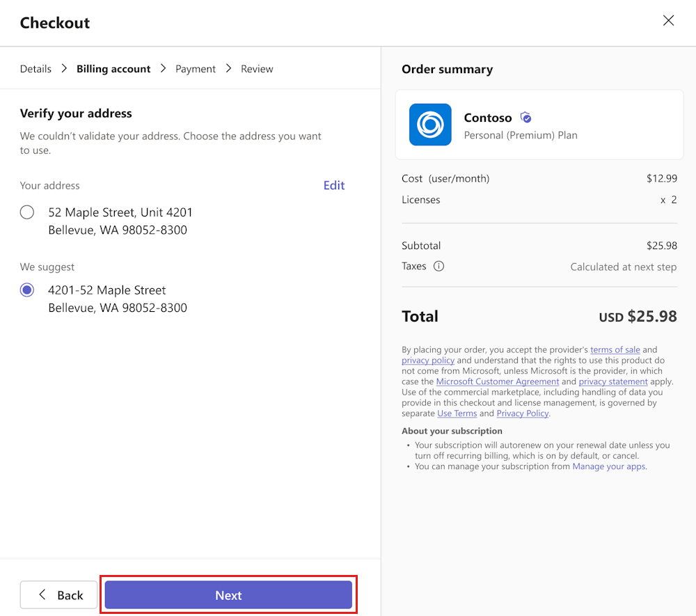Click the 52 Maple Street, Unit 4201 address text
The width and height of the screenshot is (696, 616).
(x=120, y=212)
